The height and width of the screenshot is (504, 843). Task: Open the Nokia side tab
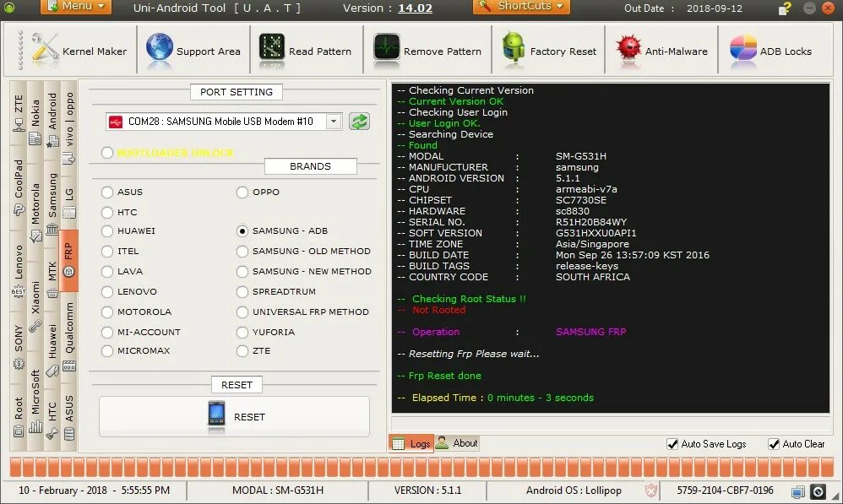click(x=35, y=122)
